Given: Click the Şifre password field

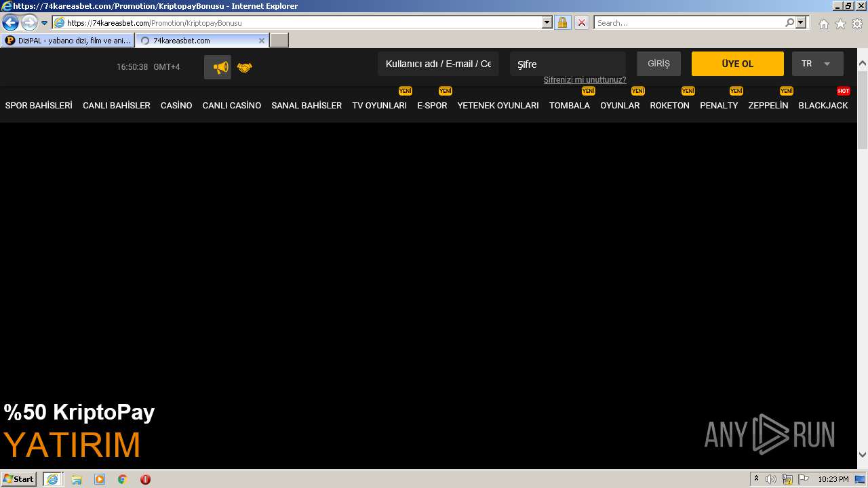Looking at the screenshot, I should tap(568, 64).
